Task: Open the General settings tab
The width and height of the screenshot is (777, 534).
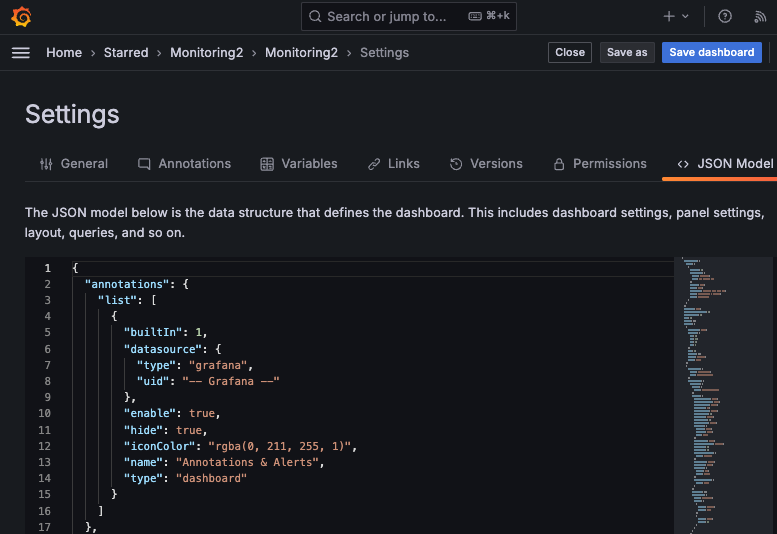Action: (73, 164)
